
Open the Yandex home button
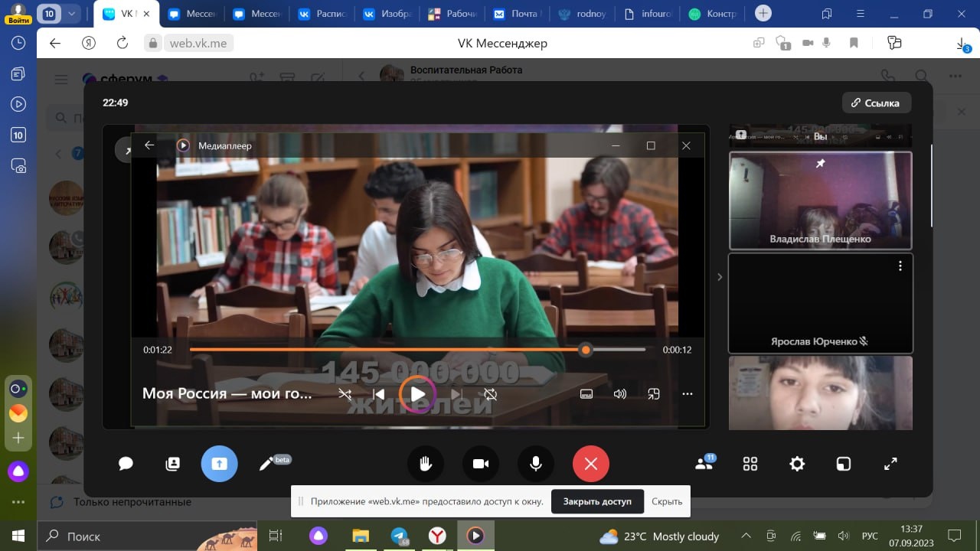click(x=89, y=44)
